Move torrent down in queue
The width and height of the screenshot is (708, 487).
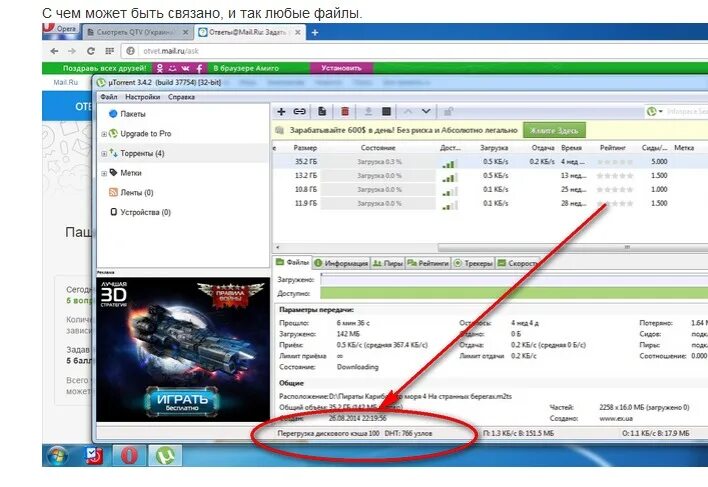tap(426, 111)
